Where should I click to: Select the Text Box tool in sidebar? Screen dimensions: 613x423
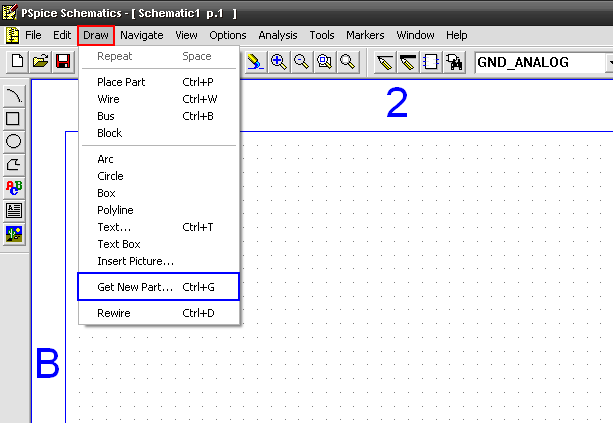pos(14,211)
